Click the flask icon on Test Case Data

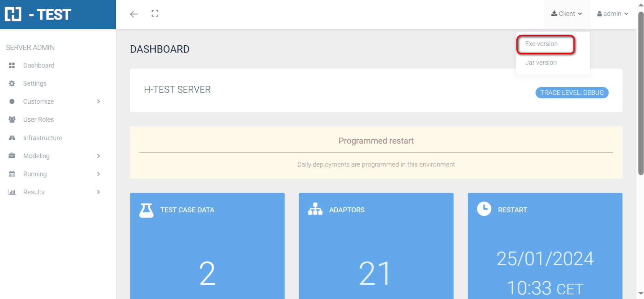point(146,210)
